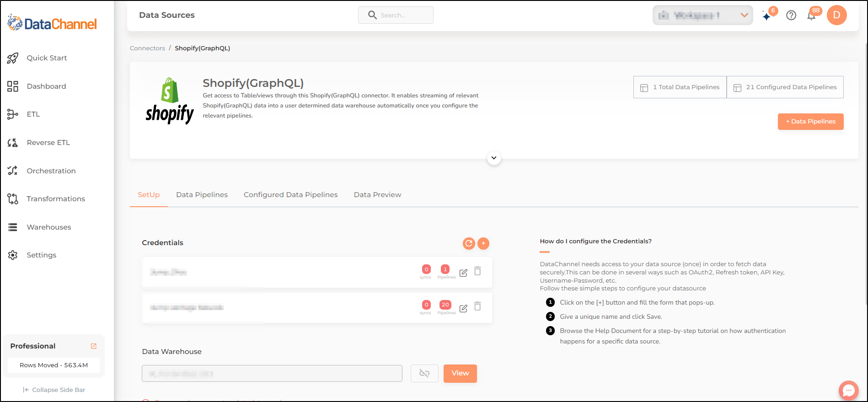Screen dimensions: 868x402
Task: Open the Settings gear icon
Action: (13, 255)
